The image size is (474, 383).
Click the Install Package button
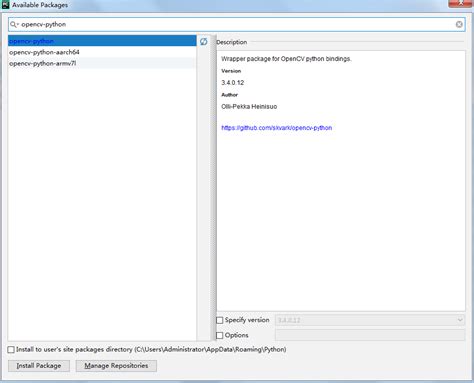click(x=39, y=366)
